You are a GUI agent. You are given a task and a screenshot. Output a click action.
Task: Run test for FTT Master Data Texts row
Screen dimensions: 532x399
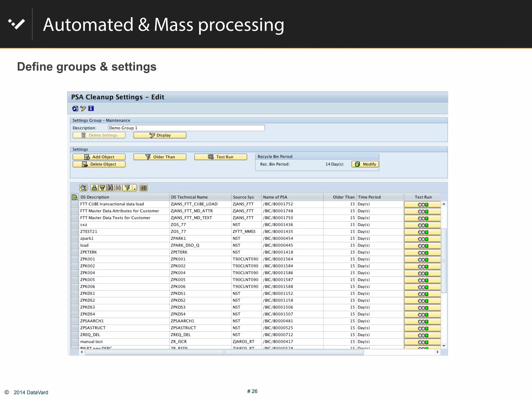point(422,218)
